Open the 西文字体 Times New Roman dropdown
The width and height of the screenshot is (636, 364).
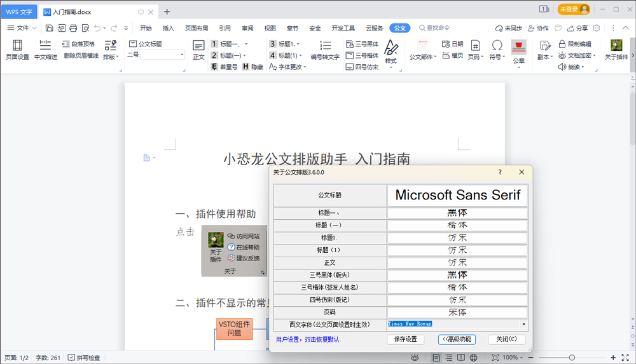(x=523, y=324)
